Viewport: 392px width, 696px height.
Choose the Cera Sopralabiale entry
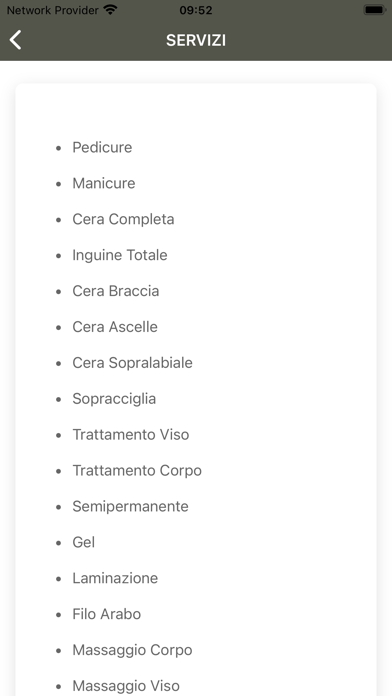click(132, 363)
